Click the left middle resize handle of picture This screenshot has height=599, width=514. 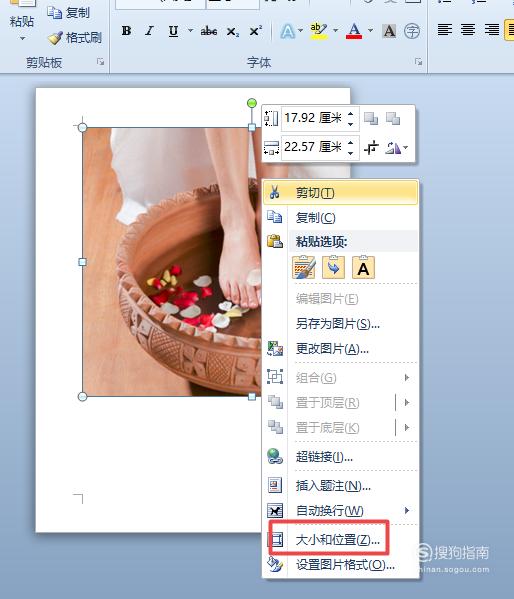[82, 262]
